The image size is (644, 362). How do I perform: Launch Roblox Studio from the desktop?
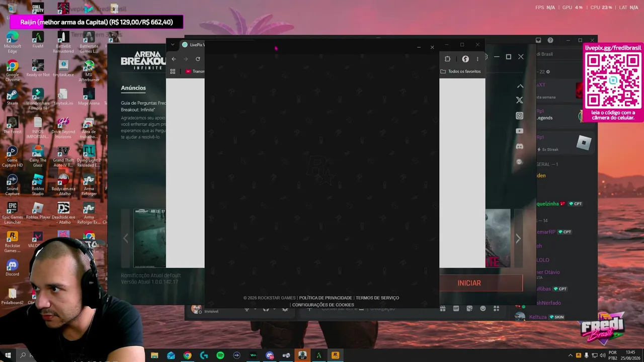(x=38, y=186)
